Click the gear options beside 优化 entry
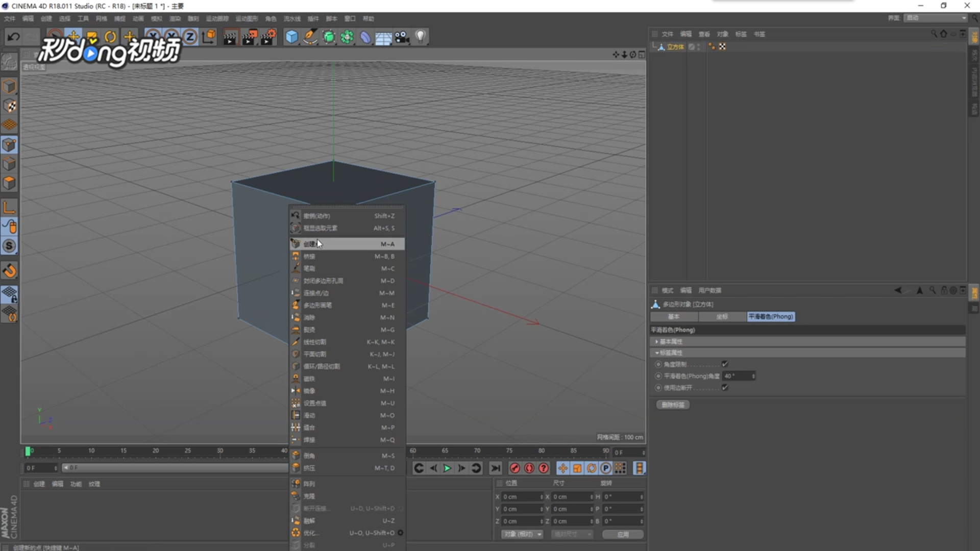The height and width of the screenshot is (551, 980). (x=401, y=533)
